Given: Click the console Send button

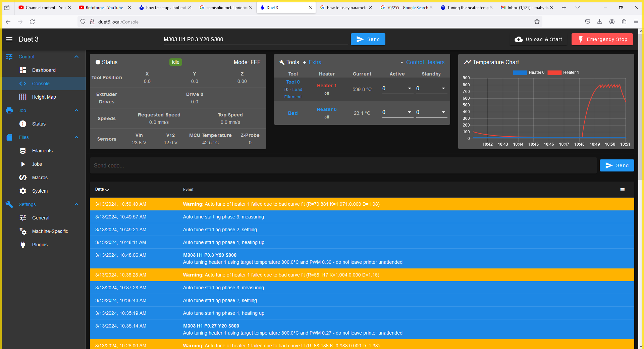Looking at the screenshot, I should pos(617,165).
